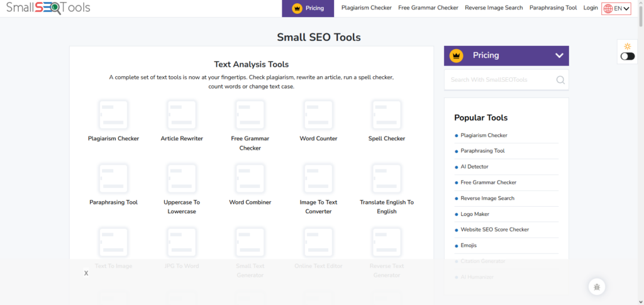Viewport: 644px width, 305px height.
Task: Click the Spell Checker label text
Action: click(387, 139)
